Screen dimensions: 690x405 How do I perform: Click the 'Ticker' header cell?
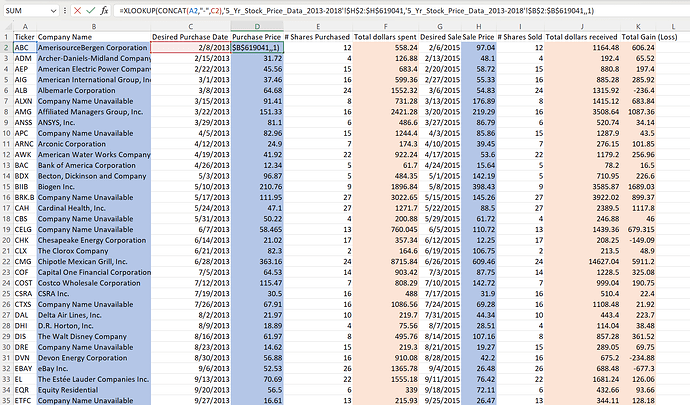tap(25, 37)
